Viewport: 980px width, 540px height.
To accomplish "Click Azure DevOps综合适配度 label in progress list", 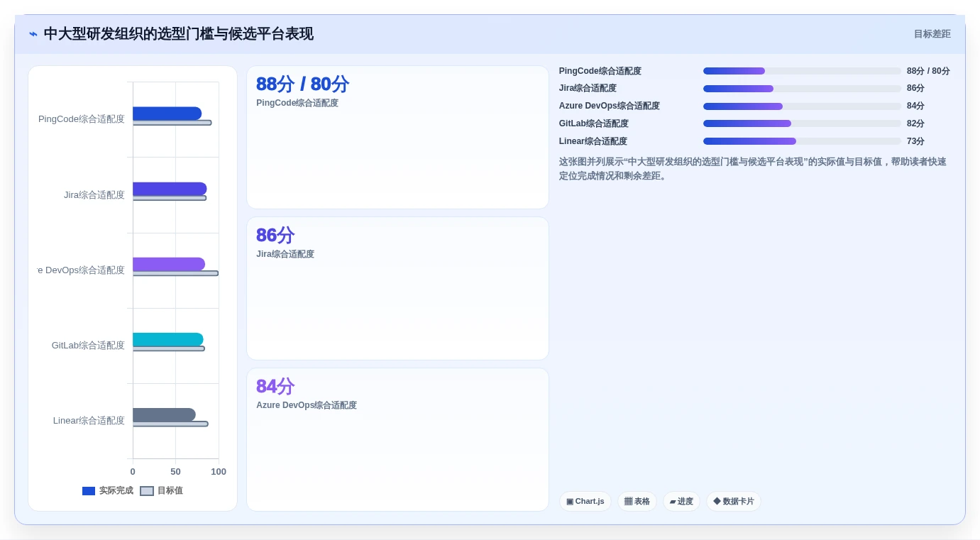I will pyautogui.click(x=609, y=106).
